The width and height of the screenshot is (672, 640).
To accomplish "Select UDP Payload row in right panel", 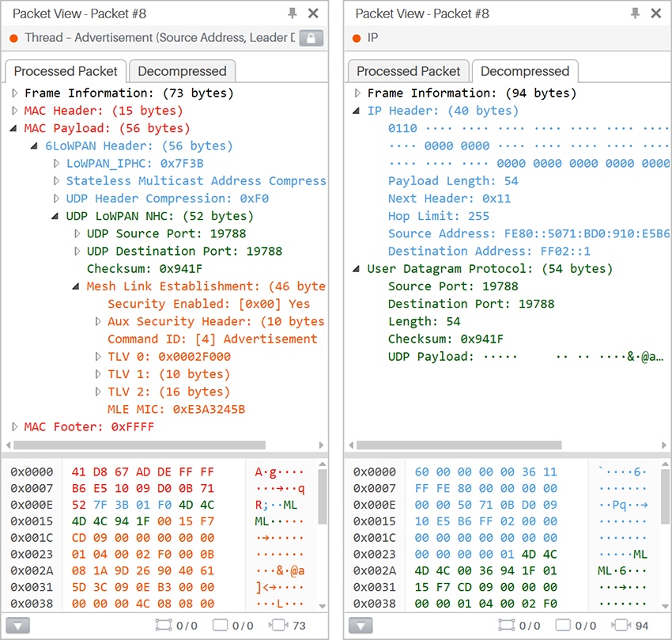I will click(526, 357).
